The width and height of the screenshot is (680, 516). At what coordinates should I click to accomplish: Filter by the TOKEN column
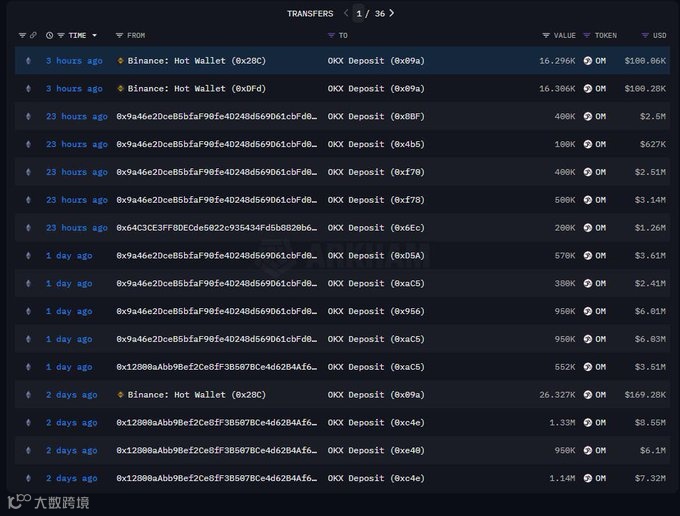tap(587, 36)
